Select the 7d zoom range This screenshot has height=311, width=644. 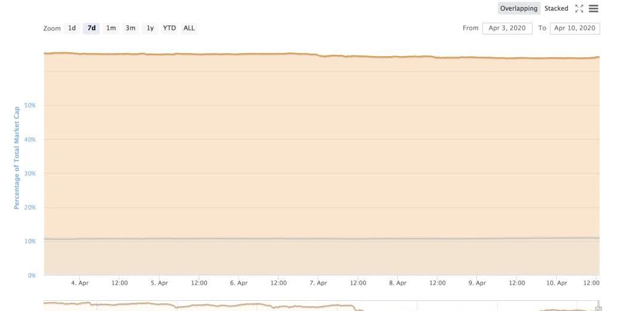(x=91, y=28)
